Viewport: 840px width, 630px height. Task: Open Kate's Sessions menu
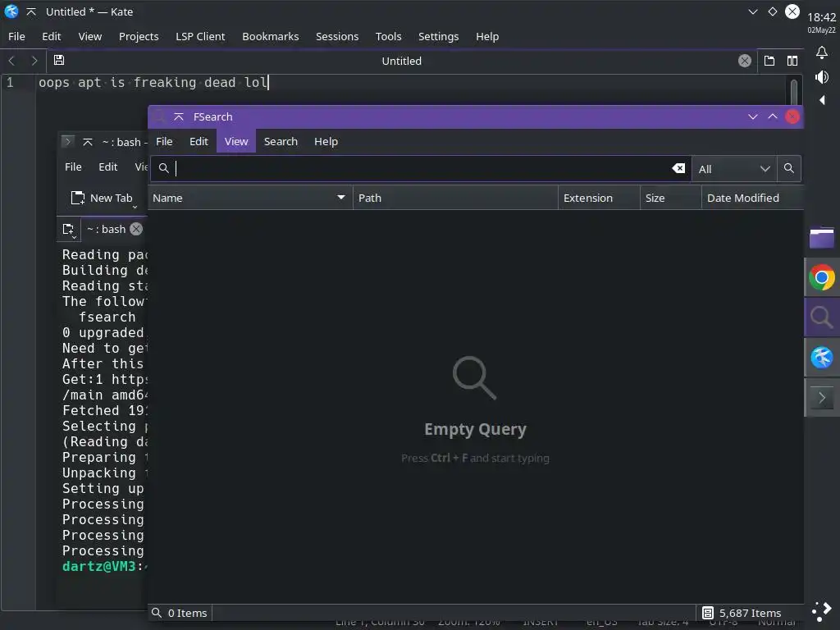(x=337, y=36)
